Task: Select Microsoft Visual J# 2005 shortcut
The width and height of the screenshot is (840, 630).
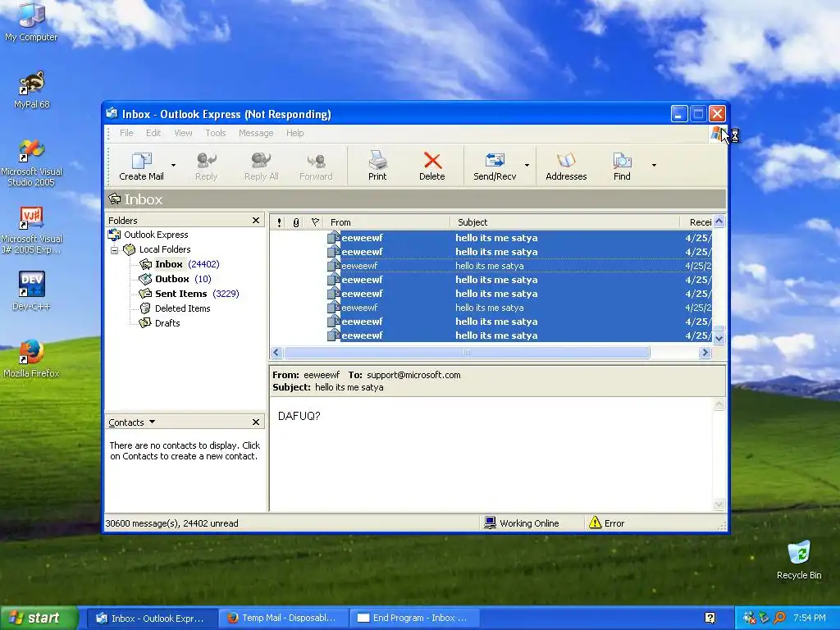Action: point(31,231)
